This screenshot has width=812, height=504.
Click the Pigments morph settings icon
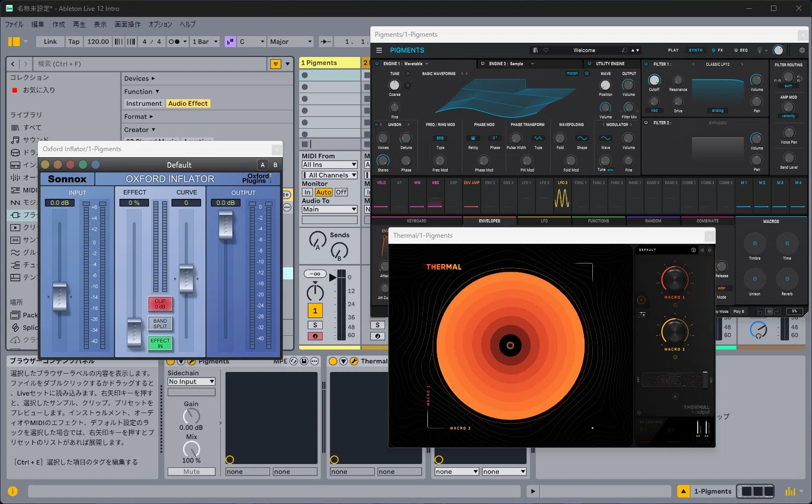[586, 73]
